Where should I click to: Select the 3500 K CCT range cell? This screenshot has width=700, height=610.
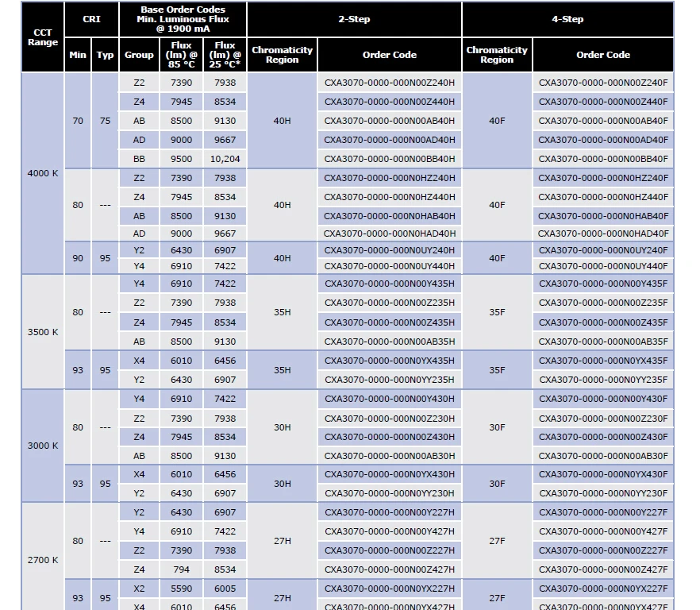(x=43, y=332)
